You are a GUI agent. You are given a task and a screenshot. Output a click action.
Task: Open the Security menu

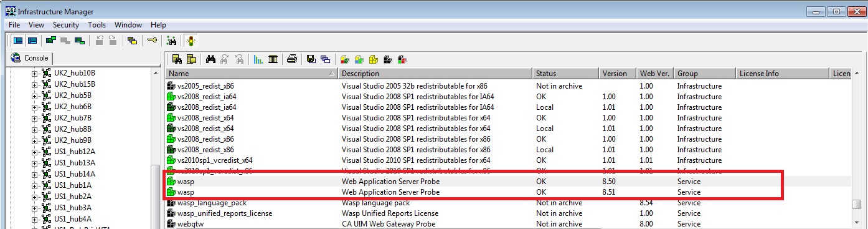pos(66,25)
